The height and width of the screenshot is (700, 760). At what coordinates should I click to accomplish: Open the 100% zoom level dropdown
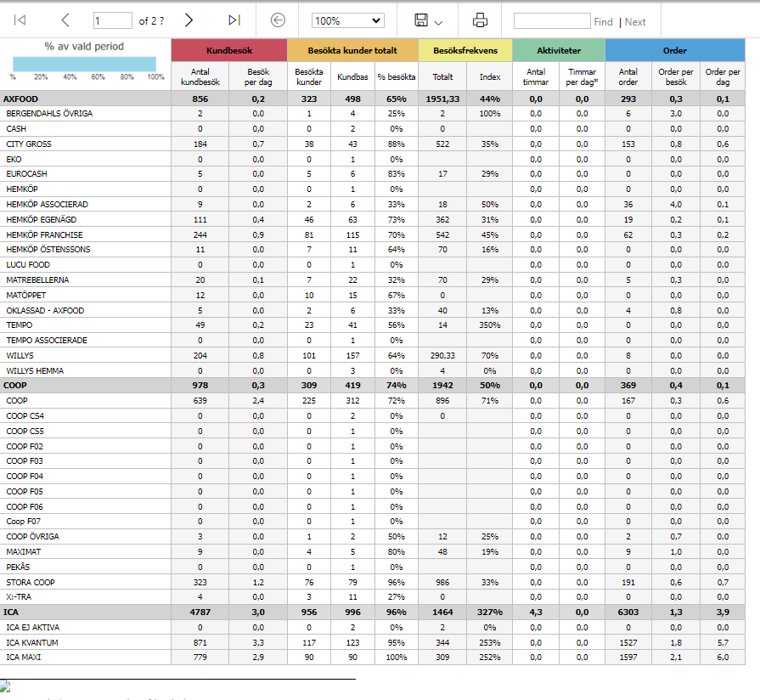347,21
